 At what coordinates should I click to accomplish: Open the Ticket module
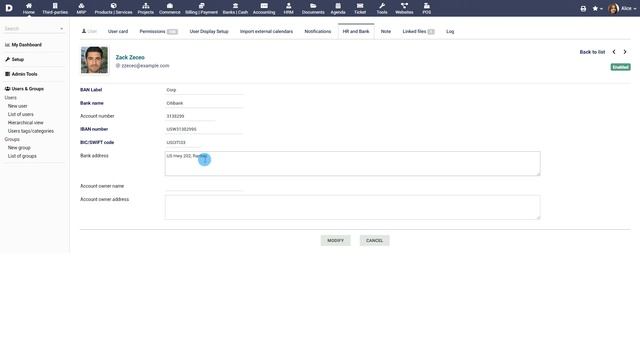coord(360,8)
